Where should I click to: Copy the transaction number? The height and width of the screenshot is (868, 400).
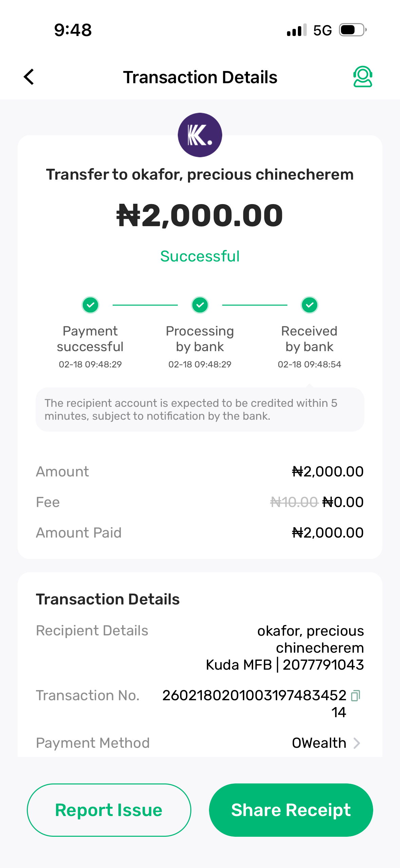(x=355, y=696)
